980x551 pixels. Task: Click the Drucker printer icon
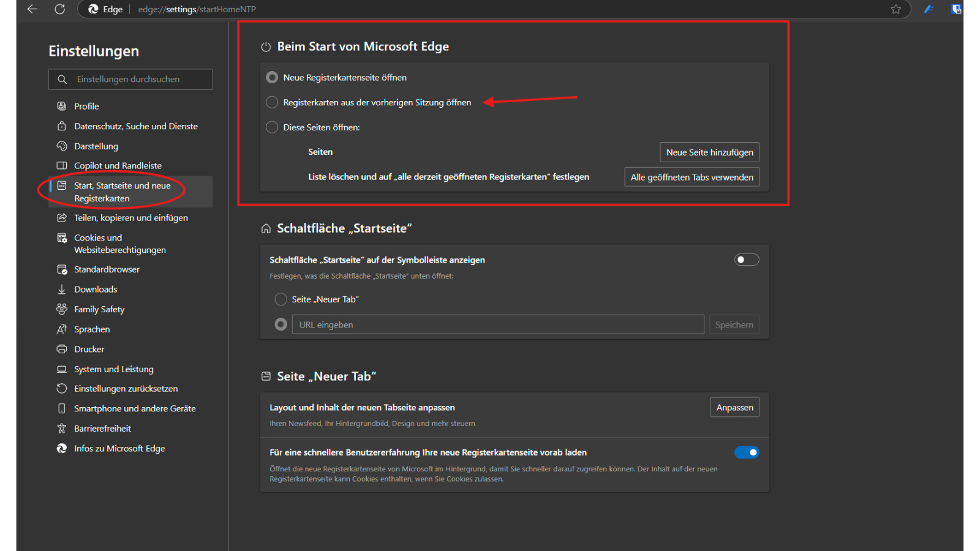[x=62, y=349]
